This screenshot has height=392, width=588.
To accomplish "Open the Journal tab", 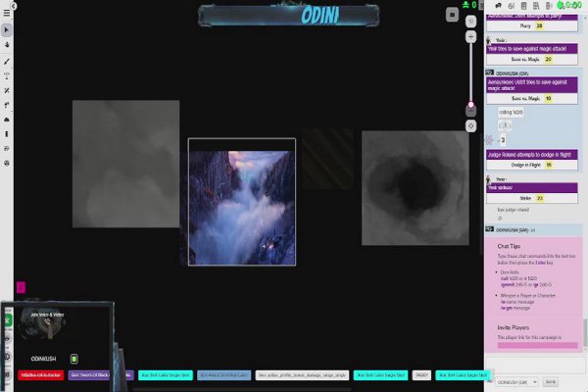I will coord(524,6).
